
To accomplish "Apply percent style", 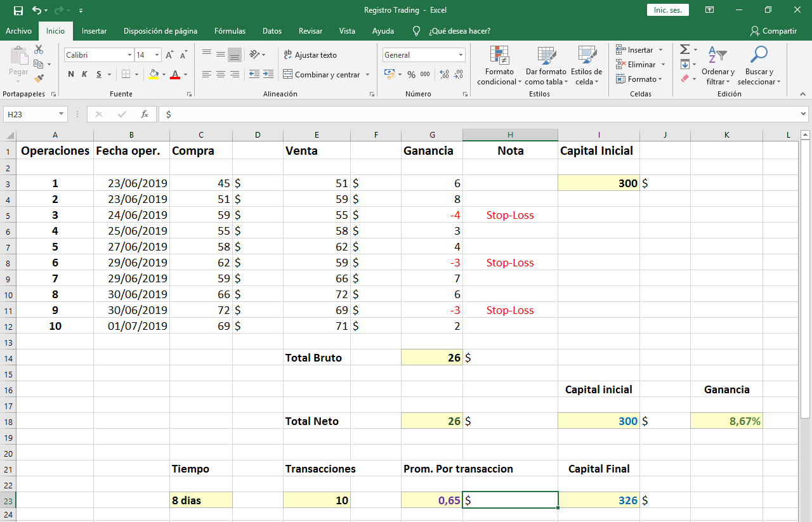I will [x=411, y=74].
